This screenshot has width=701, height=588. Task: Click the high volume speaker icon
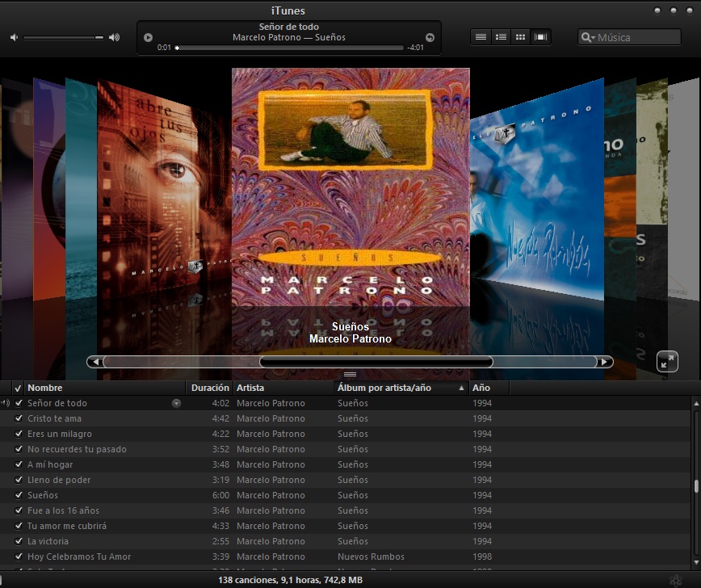pos(115,38)
